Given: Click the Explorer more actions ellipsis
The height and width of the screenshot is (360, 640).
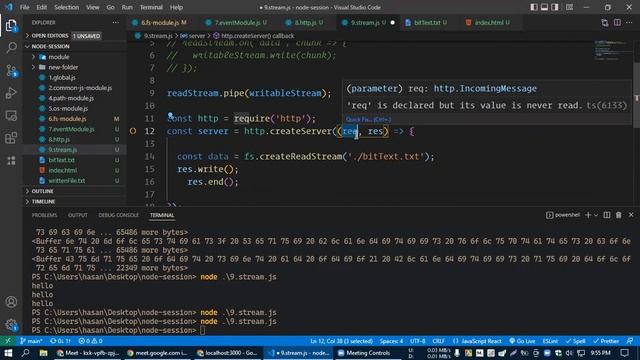Looking at the screenshot, I should click(116, 22).
